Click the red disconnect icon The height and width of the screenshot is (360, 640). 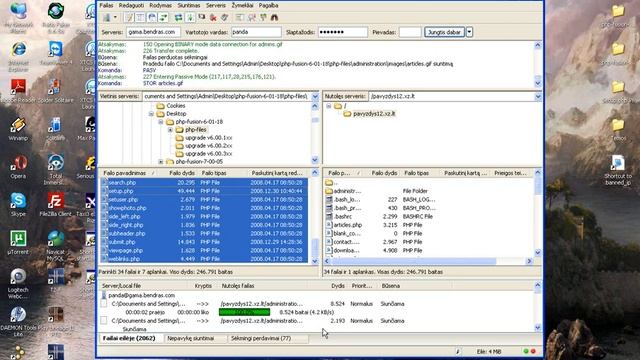213,18
